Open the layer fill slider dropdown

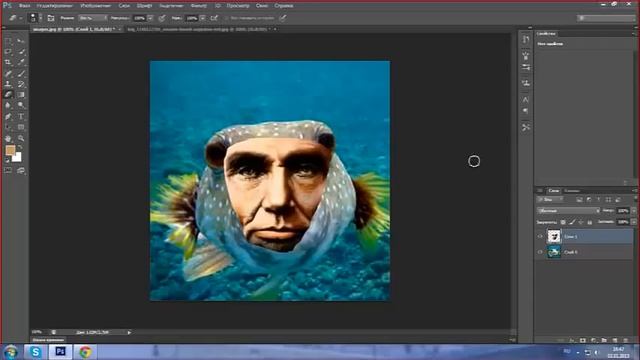coord(633,222)
